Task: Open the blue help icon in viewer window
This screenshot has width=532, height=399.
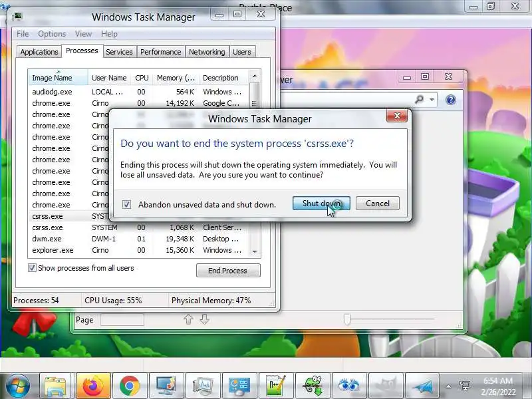Action: tap(451, 100)
